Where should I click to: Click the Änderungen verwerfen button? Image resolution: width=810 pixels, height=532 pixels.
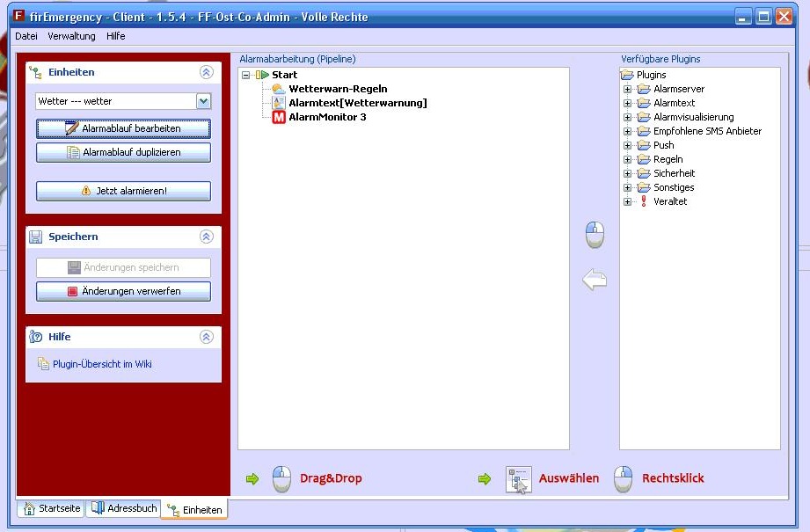click(123, 291)
